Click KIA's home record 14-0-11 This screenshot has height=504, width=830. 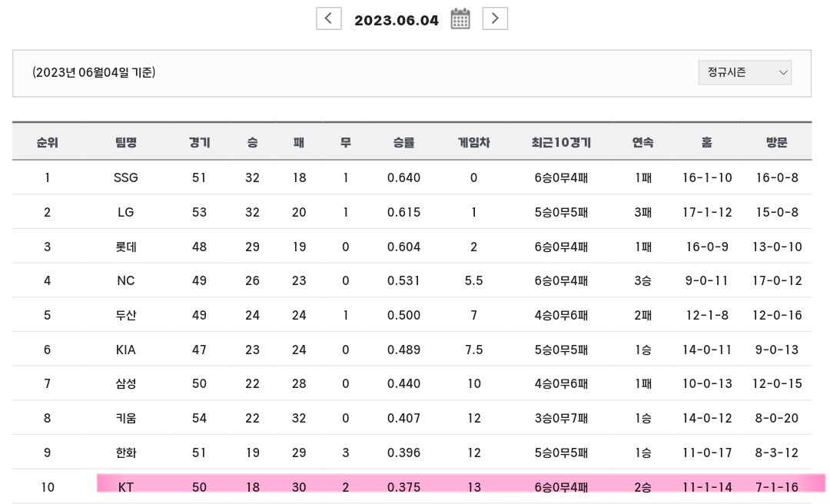(x=707, y=350)
